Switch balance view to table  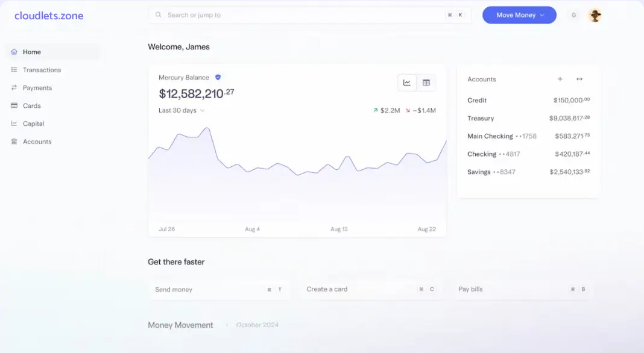click(426, 83)
